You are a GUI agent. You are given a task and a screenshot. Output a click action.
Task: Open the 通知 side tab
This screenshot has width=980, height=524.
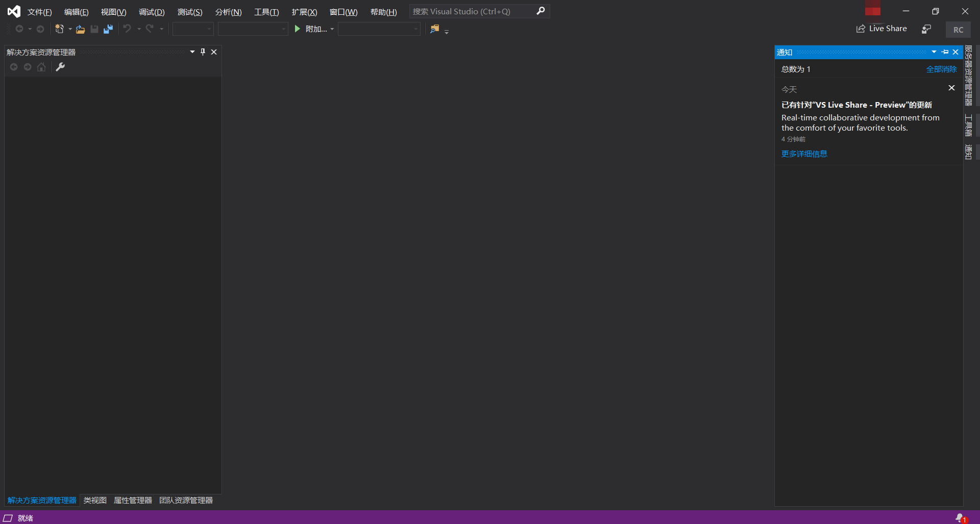(968, 152)
